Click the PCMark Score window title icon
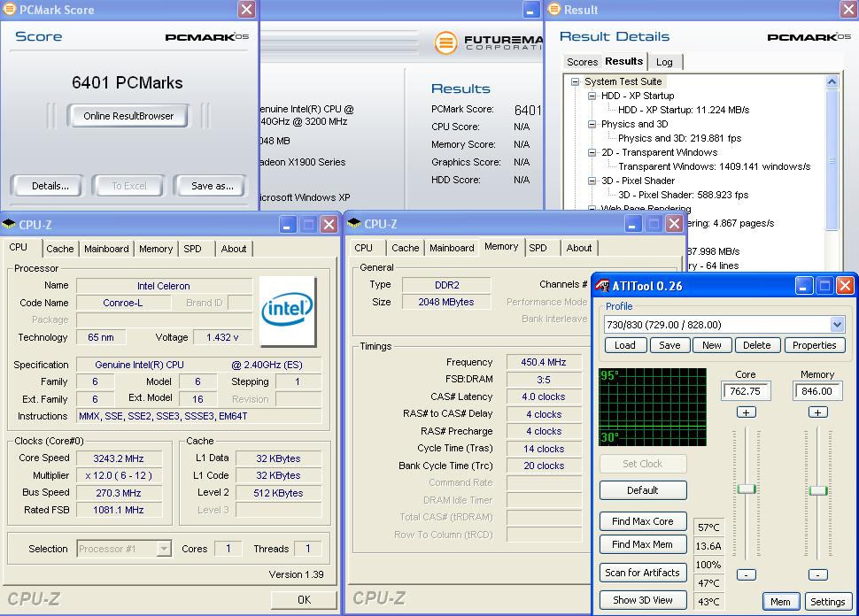 point(10,10)
